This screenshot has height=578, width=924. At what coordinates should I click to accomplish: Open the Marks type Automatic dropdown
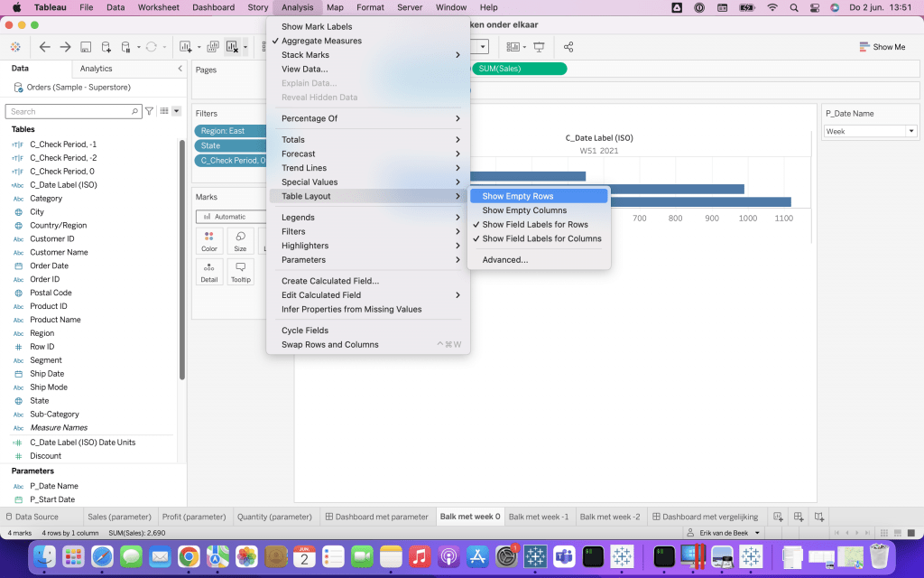click(230, 217)
